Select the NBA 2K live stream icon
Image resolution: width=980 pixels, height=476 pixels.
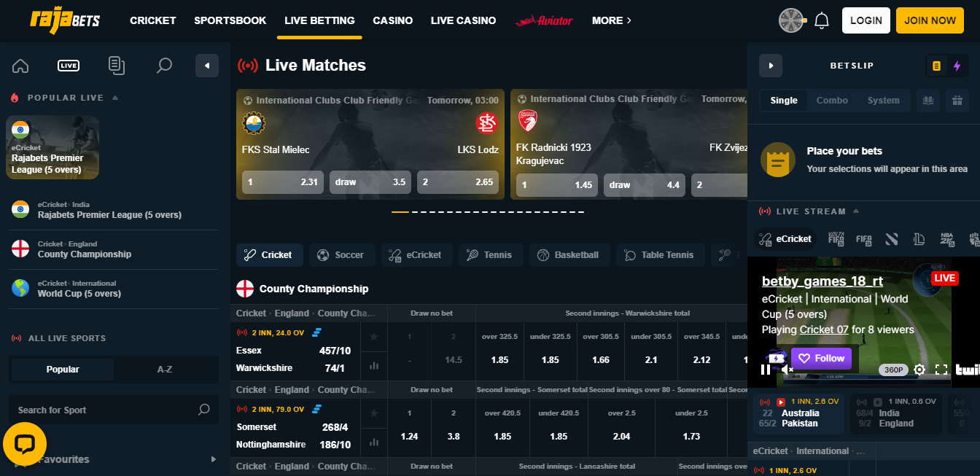click(946, 238)
